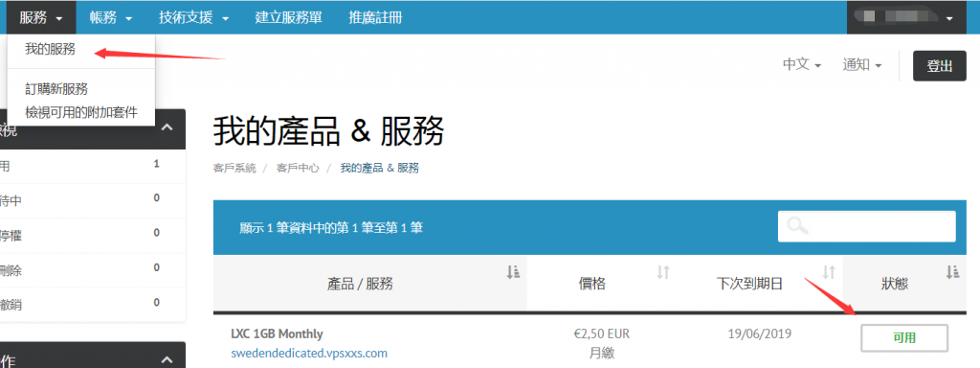Select 檢視可用的附加套件 menu entry

[x=81, y=112]
